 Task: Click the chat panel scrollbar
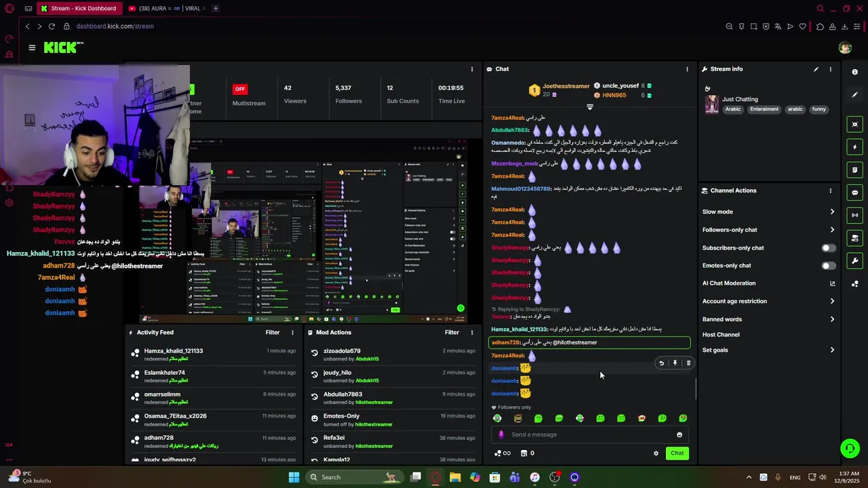696,388
